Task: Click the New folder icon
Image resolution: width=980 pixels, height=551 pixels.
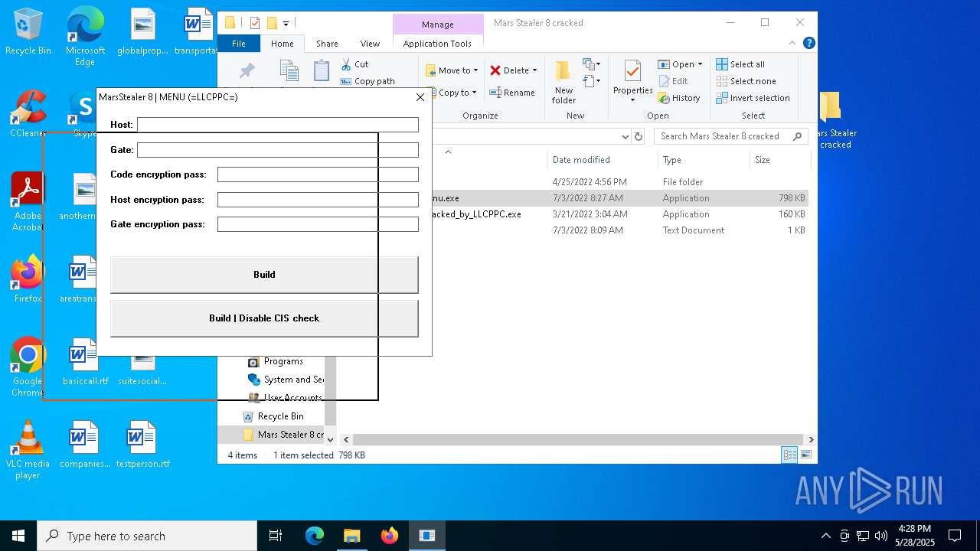Action: click(x=563, y=71)
